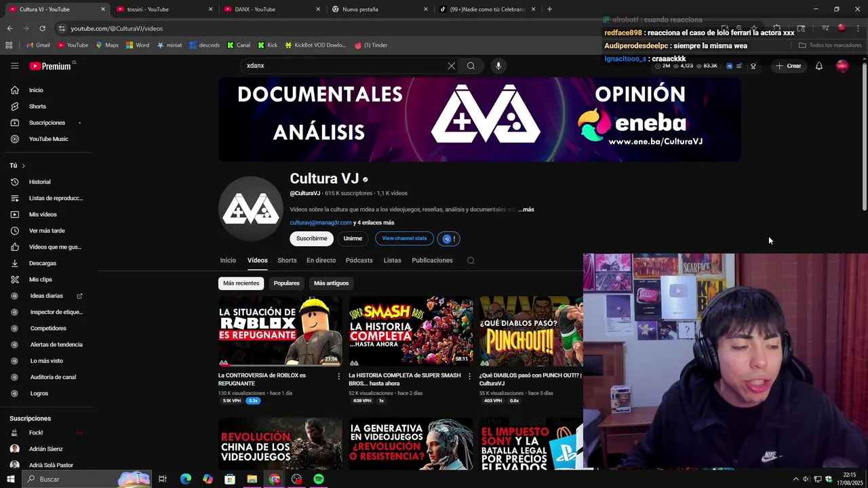Screen dimensions: 868x488
Task: Click View channel stats button
Action: pyautogui.click(x=404, y=239)
